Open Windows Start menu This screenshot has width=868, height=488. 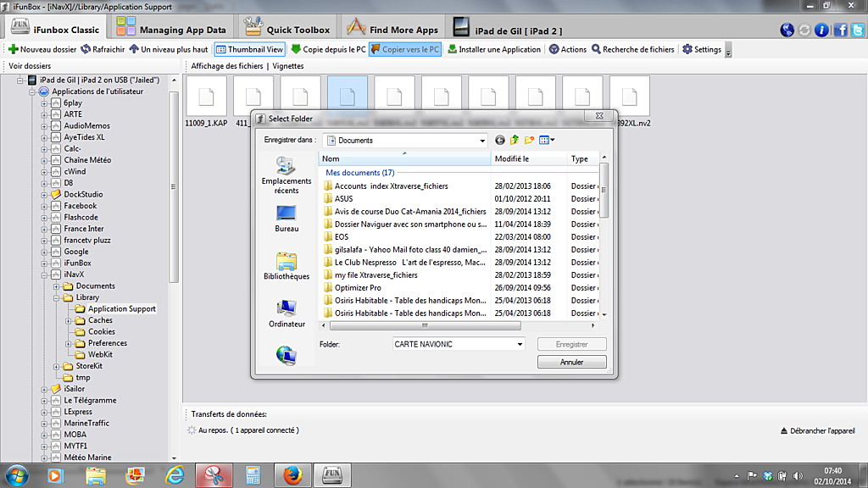pyautogui.click(x=17, y=475)
